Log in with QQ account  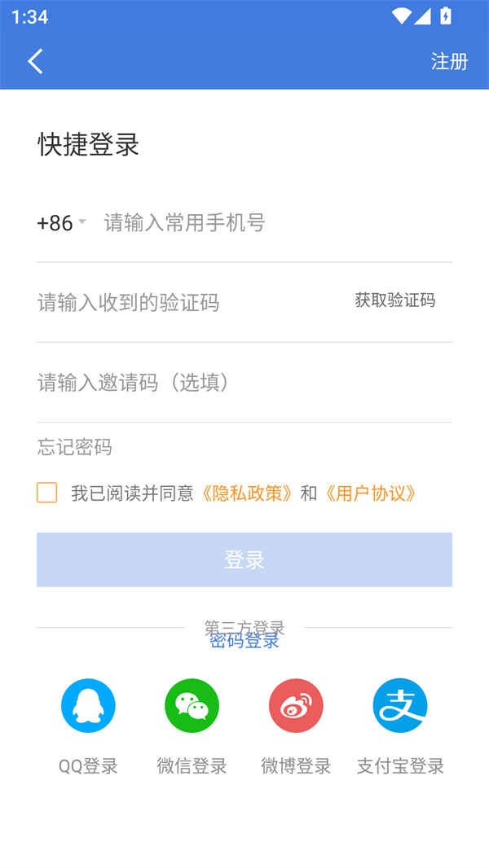pos(88,705)
